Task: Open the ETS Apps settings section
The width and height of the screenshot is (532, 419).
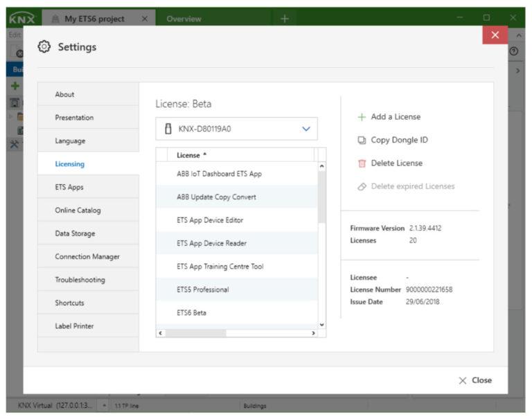Action: [88, 187]
